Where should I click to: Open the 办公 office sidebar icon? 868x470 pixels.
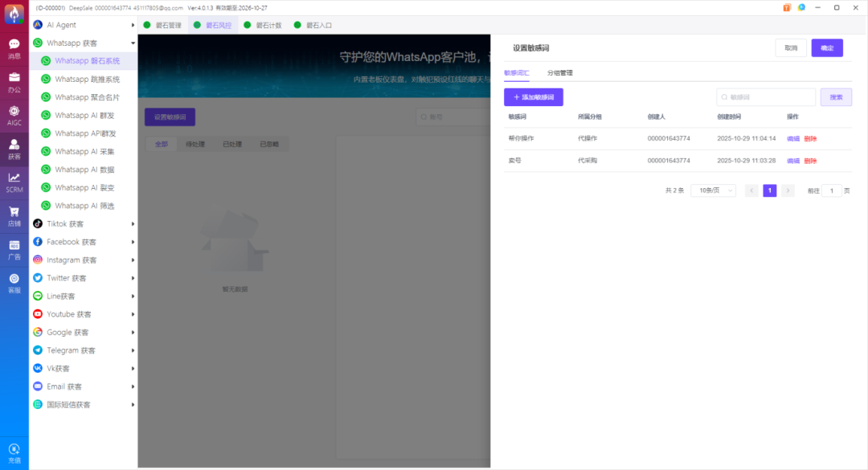(x=14, y=83)
